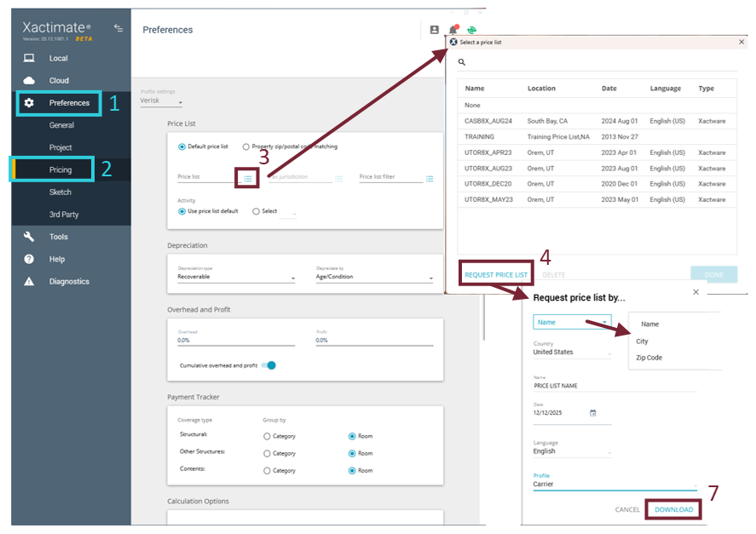Open the notifications bell icon
The height and width of the screenshot is (534, 756).
click(x=453, y=30)
